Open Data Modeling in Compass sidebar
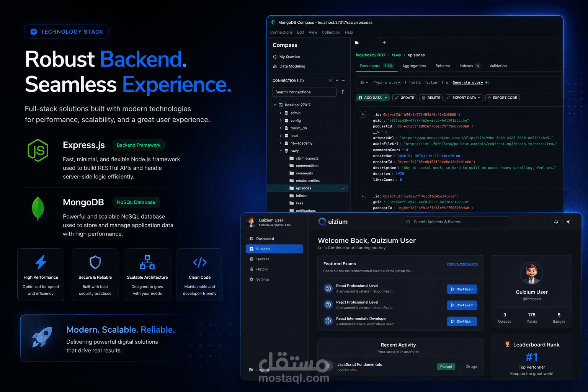This screenshot has width=588, height=392. pyautogui.click(x=289, y=66)
